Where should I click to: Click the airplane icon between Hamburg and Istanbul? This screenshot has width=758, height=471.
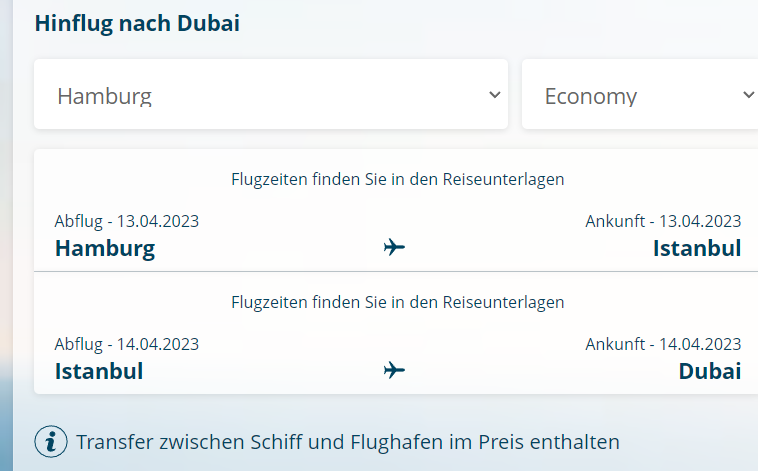tap(395, 247)
